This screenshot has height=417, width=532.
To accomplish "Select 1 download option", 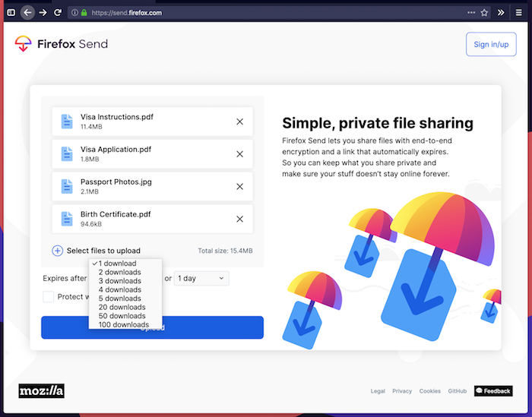I will pos(125,264).
